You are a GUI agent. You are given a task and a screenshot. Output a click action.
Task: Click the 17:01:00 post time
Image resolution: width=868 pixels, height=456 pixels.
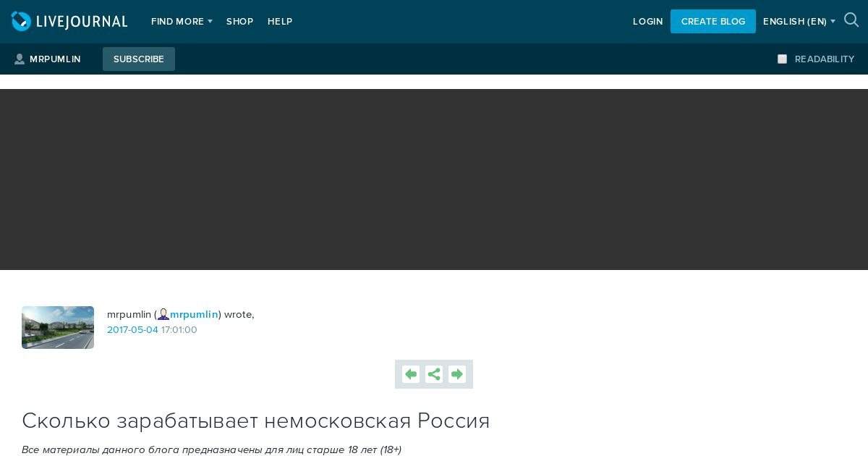click(179, 330)
